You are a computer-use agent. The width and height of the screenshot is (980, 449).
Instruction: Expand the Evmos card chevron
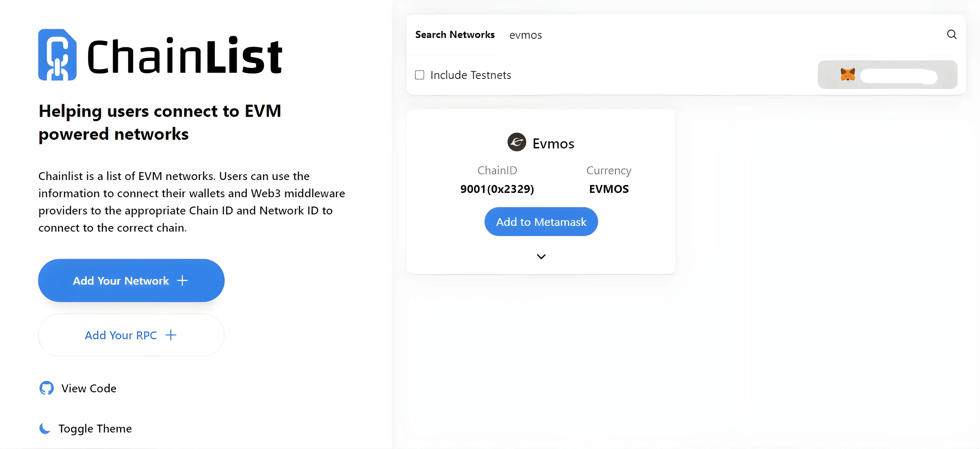pyautogui.click(x=541, y=257)
